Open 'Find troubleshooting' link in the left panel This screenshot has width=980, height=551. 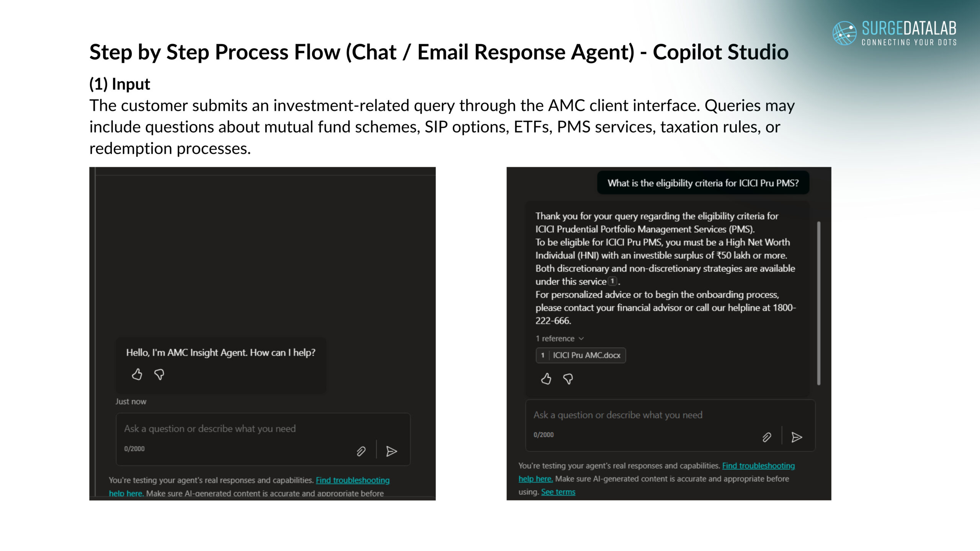pos(353,480)
